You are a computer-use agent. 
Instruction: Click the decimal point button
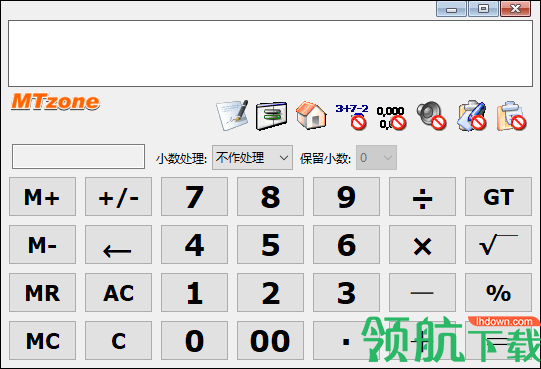click(346, 341)
